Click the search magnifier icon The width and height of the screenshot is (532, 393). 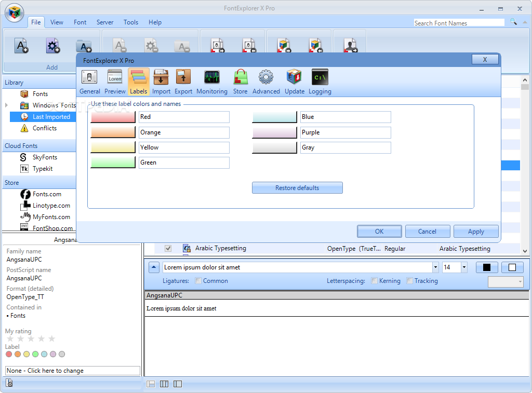[513, 22]
